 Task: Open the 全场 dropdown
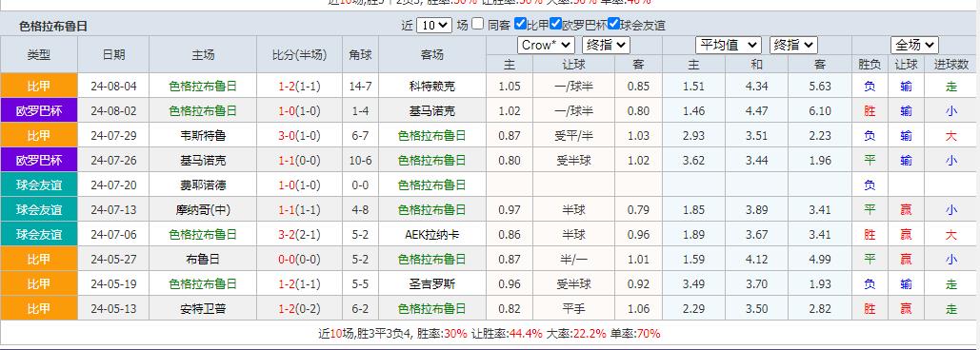tap(914, 45)
